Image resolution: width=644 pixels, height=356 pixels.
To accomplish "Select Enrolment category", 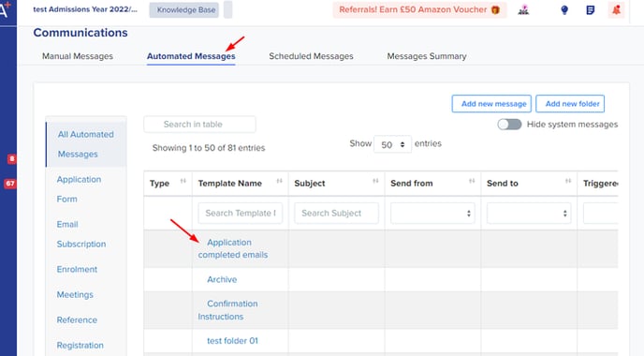I will click(x=77, y=269).
